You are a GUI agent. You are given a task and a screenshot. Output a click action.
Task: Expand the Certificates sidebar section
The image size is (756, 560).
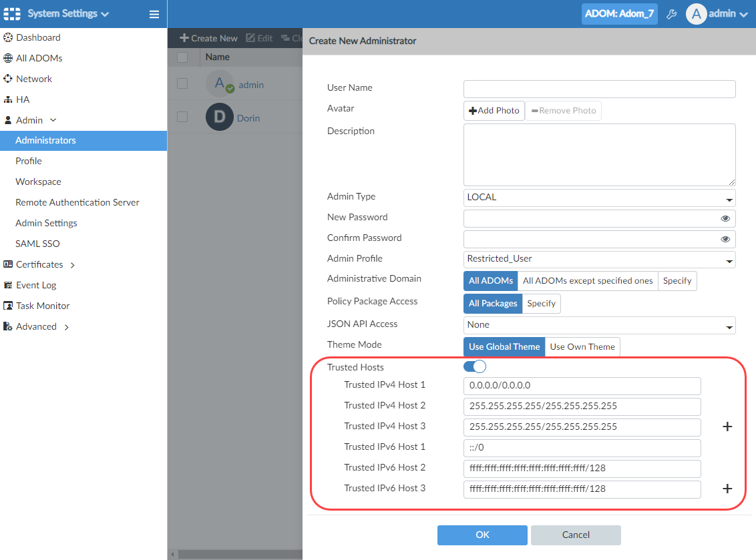pyautogui.click(x=40, y=264)
